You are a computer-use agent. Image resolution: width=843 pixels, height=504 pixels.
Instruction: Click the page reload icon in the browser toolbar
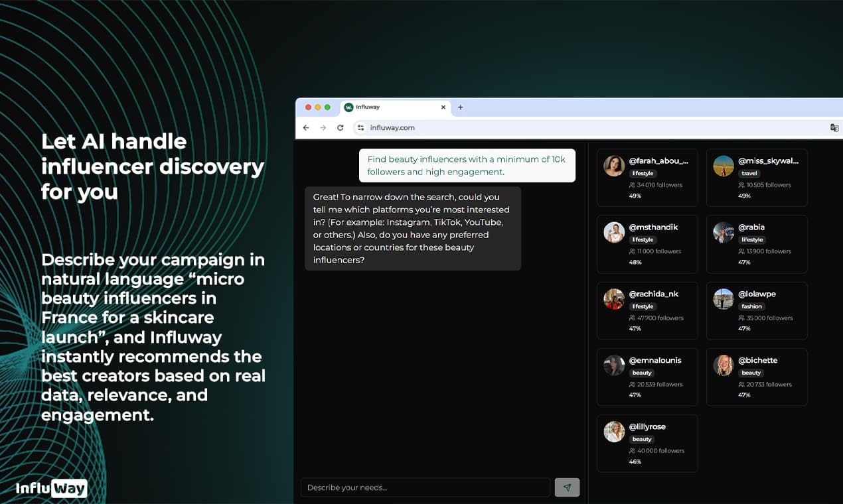340,127
